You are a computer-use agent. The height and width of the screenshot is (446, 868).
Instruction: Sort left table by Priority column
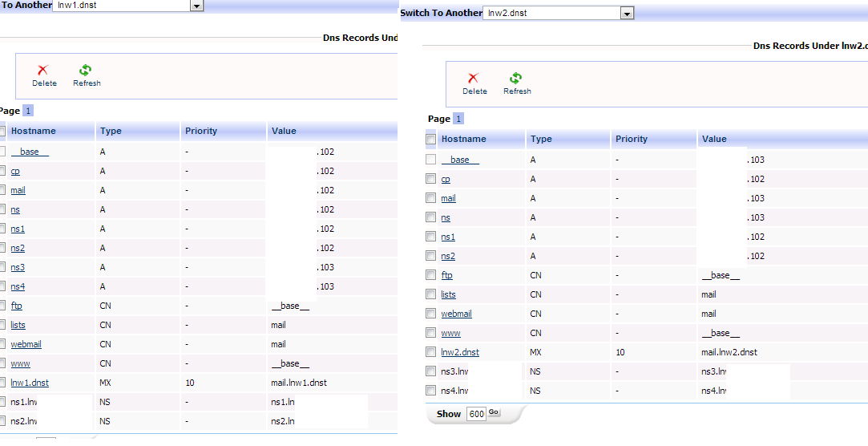click(x=201, y=131)
